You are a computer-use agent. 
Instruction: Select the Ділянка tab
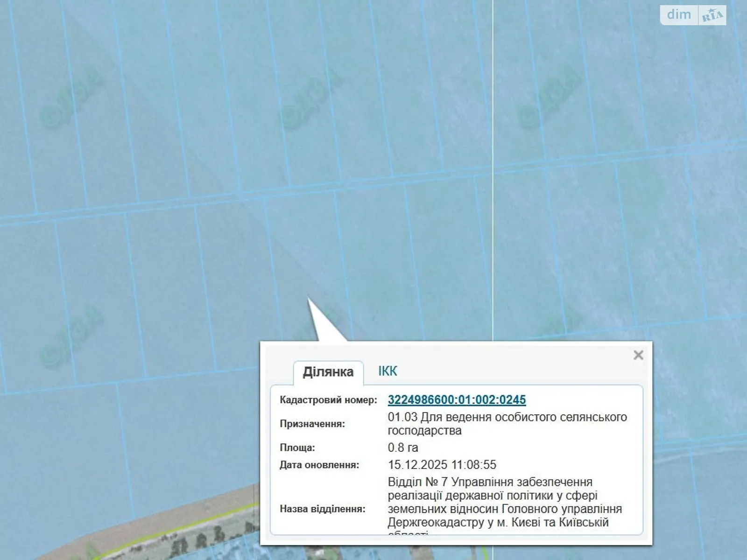point(328,372)
